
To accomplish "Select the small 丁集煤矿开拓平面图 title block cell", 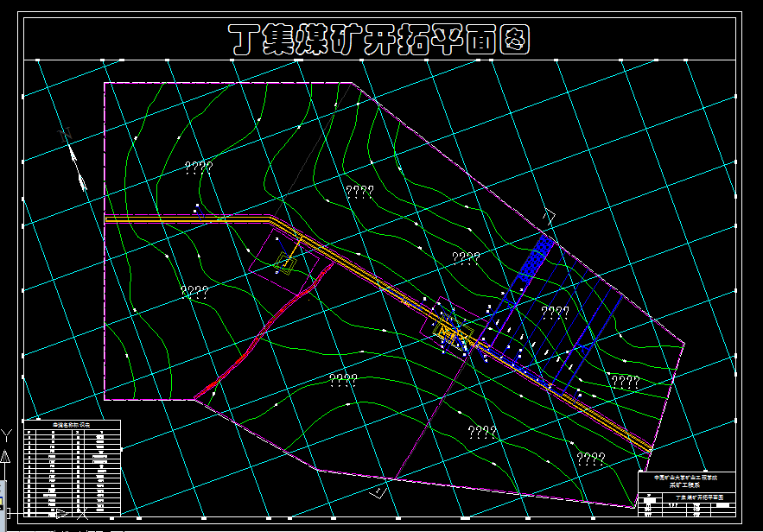I will [699, 497].
